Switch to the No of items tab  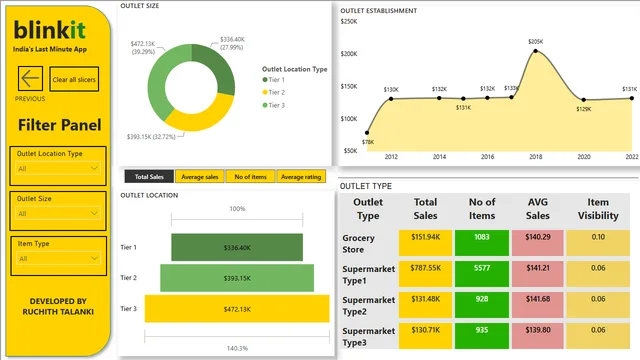coord(250,177)
